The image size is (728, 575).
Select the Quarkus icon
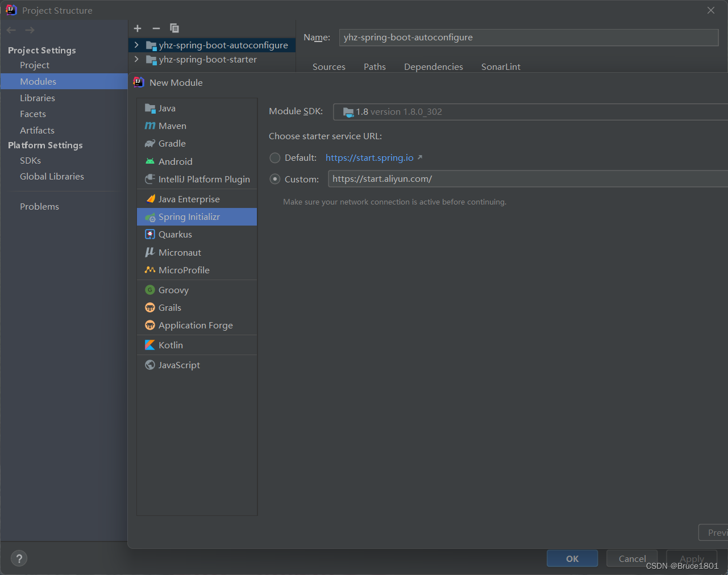point(150,234)
